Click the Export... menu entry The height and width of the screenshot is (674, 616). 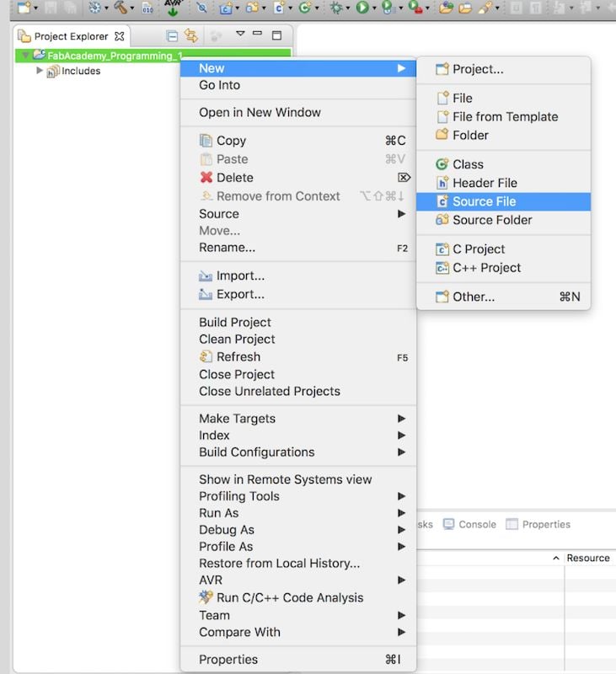click(x=298, y=294)
